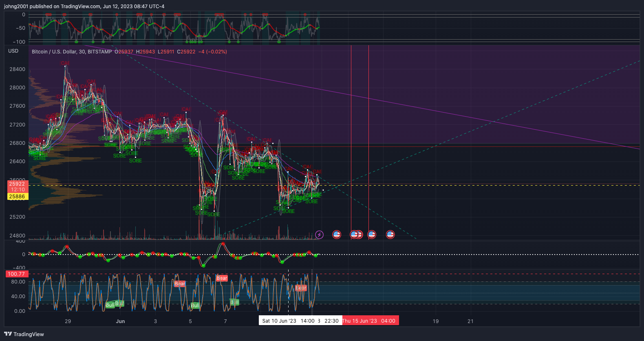
Task: Click the red 100.77 indicator value label
Action: coord(16,274)
